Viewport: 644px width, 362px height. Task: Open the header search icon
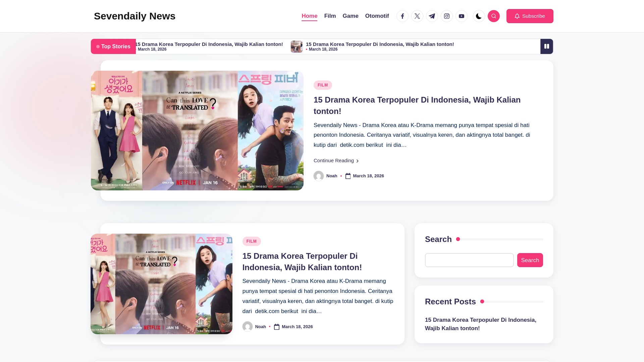(494, 16)
